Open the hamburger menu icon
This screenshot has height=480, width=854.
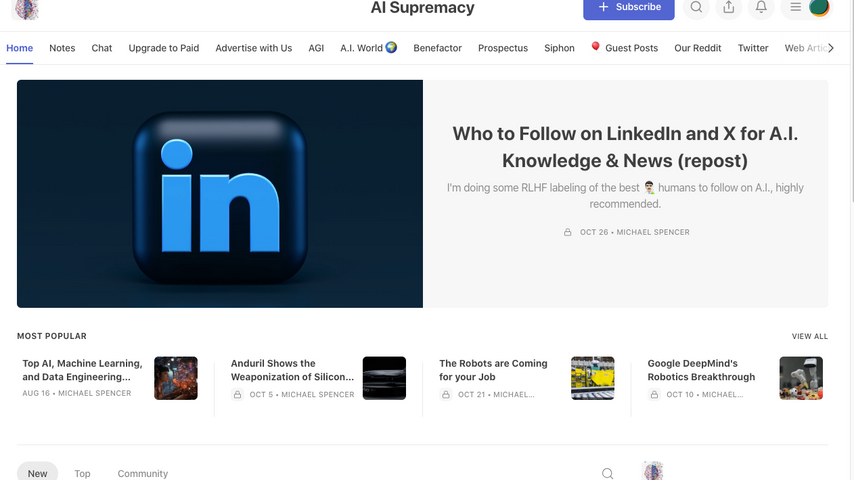(x=795, y=8)
